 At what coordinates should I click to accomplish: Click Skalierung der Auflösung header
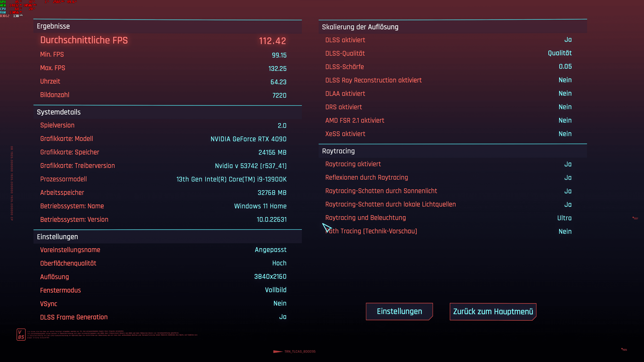tap(360, 27)
